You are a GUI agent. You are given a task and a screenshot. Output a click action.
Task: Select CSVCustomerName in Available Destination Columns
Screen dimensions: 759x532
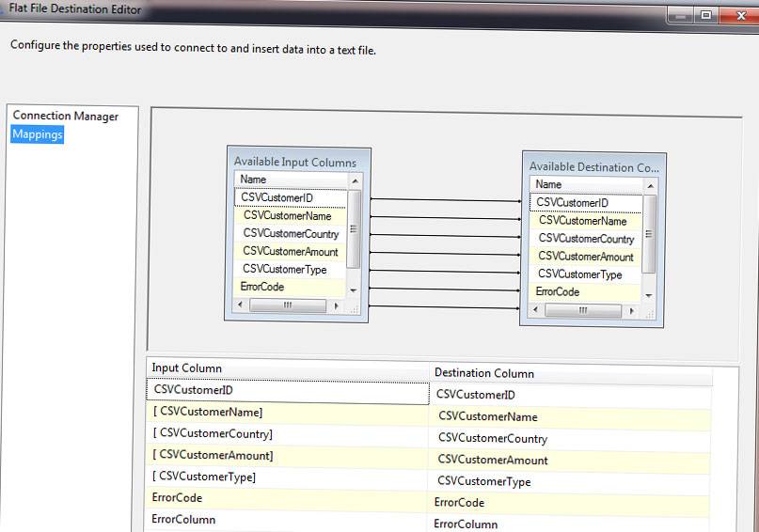pyautogui.click(x=586, y=221)
